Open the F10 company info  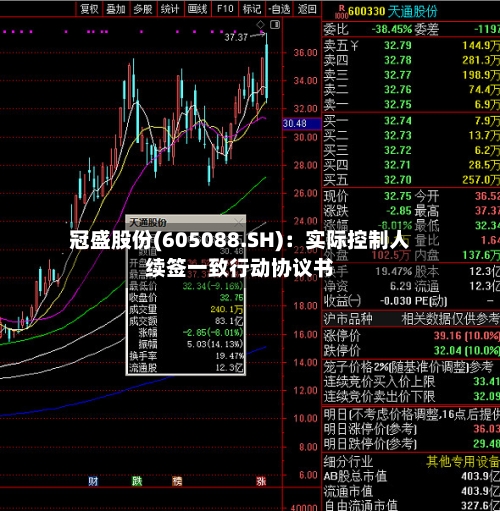225,9
